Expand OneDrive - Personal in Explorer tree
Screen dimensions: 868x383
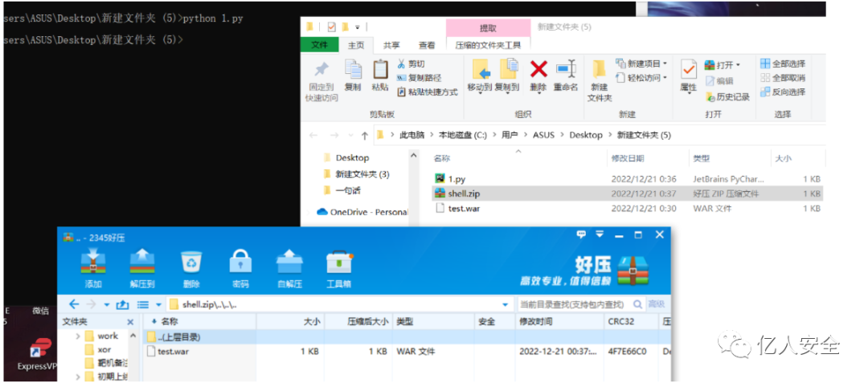309,212
